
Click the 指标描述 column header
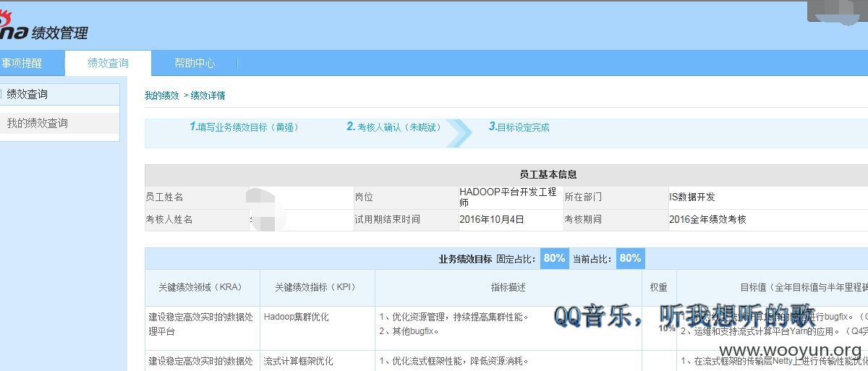508,287
